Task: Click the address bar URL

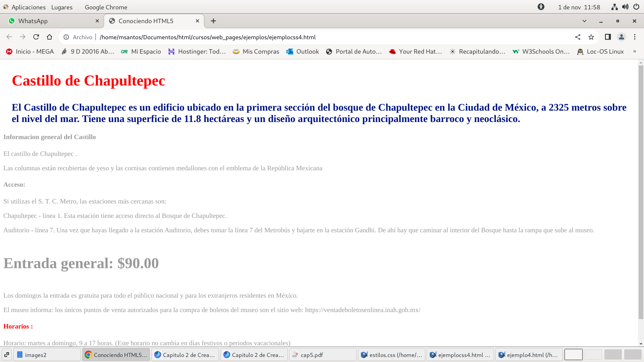Action: click(x=208, y=37)
